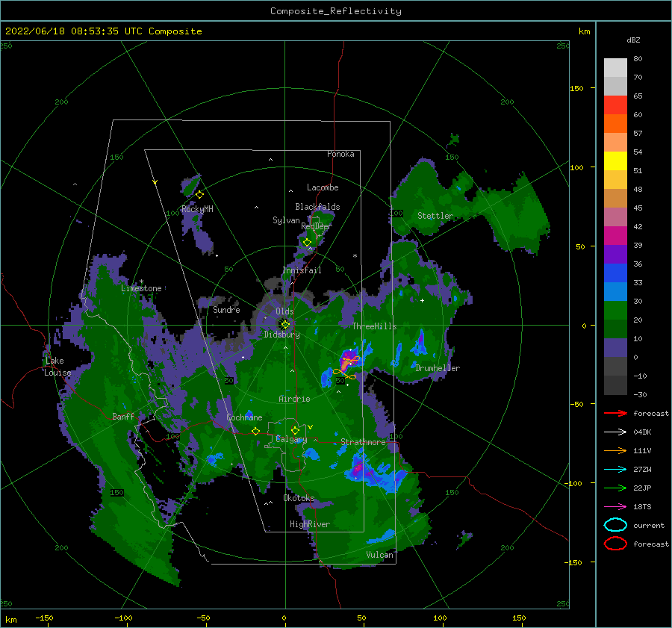Click the Didsbury city label
Screen dimensions: 672x628
click(281, 335)
